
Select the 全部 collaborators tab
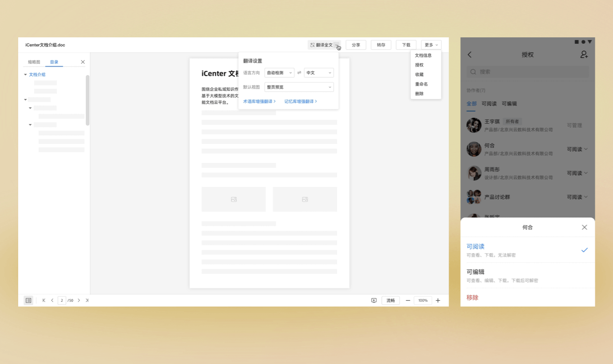pos(471,103)
